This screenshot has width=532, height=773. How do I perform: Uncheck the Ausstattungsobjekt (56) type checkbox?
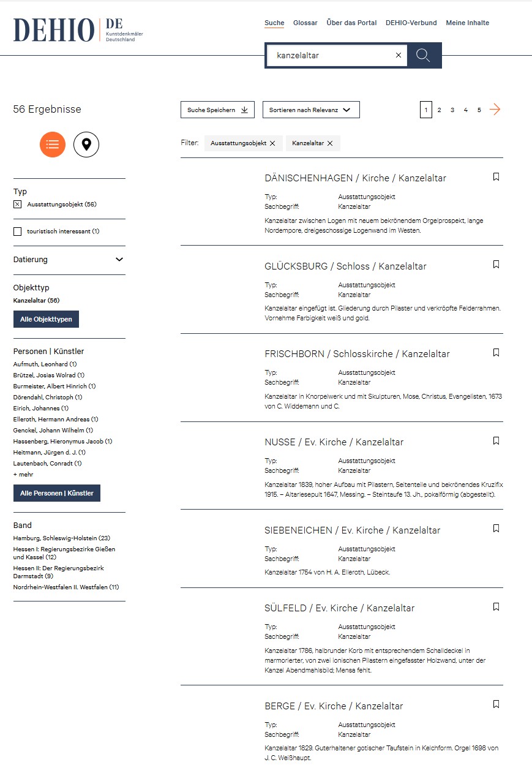tap(17, 205)
